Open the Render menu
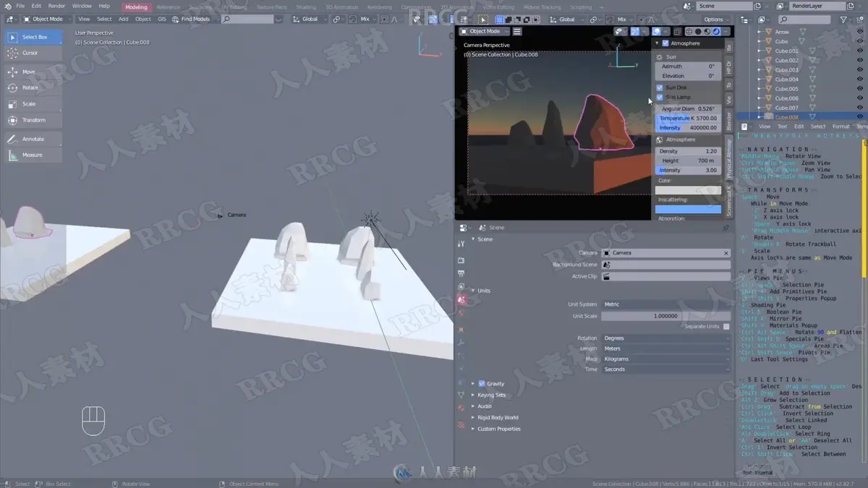The image size is (868, 488). click(56, 6)
